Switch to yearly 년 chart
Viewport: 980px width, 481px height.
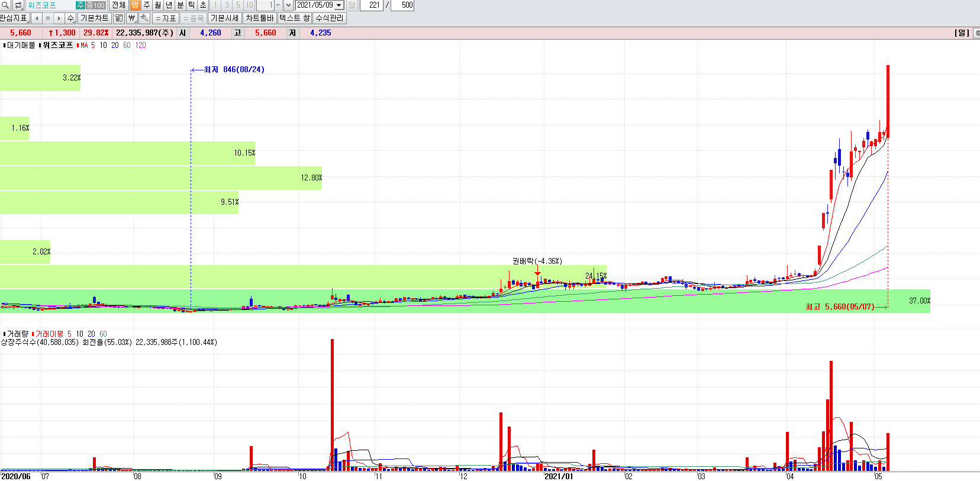(x=169, y=5)
